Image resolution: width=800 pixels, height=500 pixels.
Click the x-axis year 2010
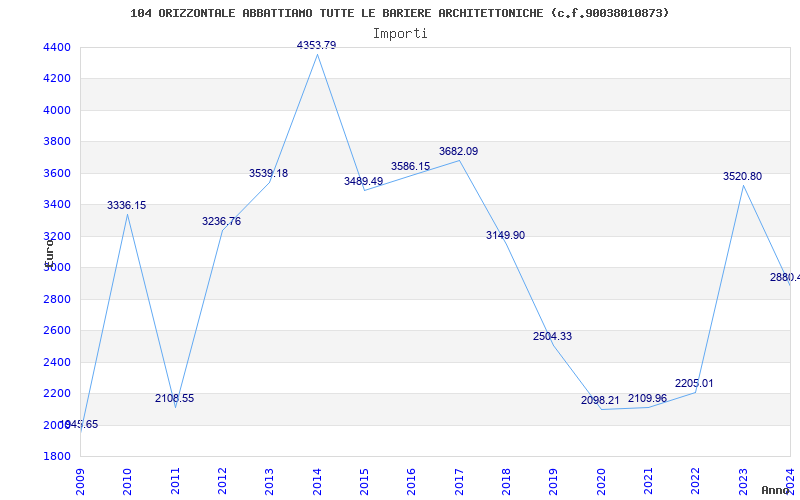coord(127,481)
